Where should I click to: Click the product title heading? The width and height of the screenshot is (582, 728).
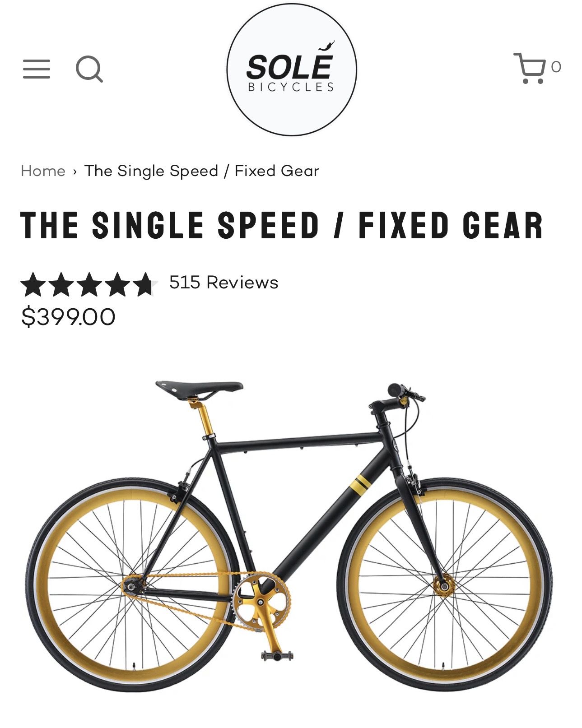(x=282, y=225)
